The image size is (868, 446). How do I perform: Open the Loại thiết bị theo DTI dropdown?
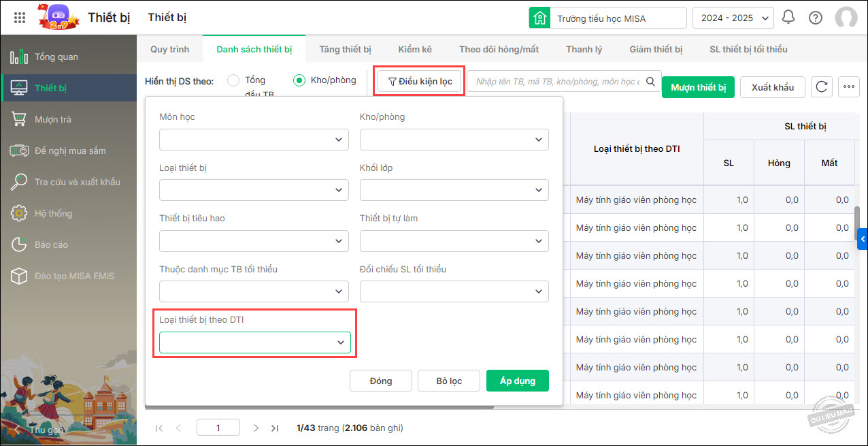point(254,343)
